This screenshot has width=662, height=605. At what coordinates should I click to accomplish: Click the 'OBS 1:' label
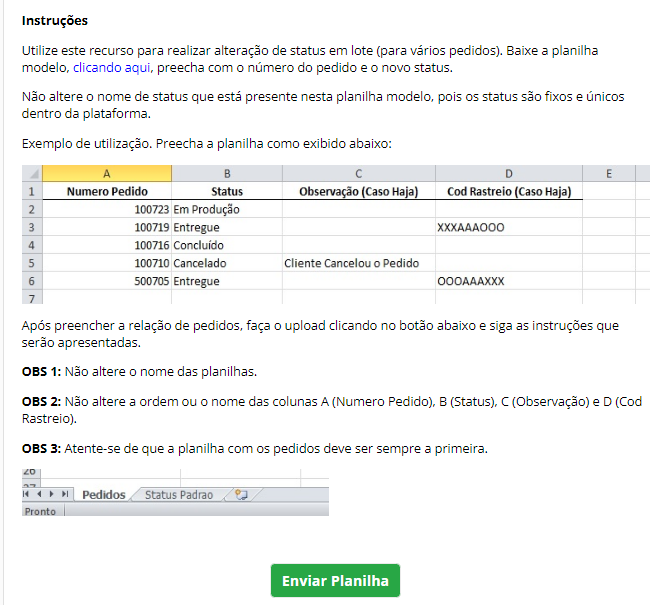click(41, 372)
